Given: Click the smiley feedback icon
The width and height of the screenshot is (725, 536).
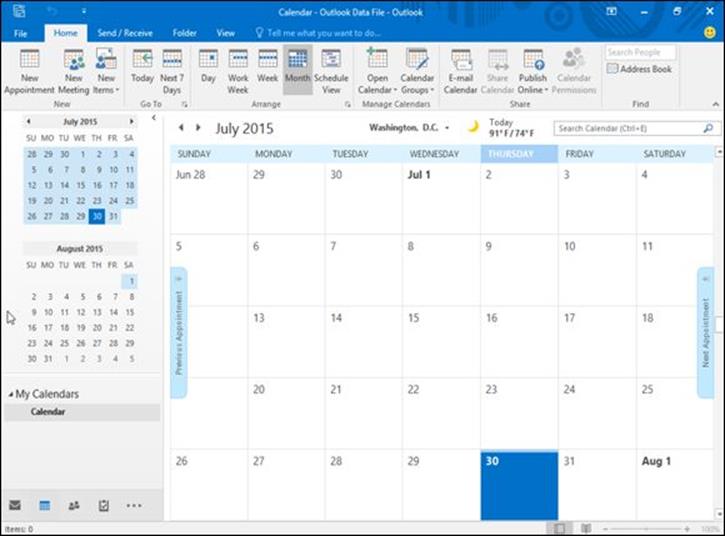Looking at the screenshot, I should [710, 32].
